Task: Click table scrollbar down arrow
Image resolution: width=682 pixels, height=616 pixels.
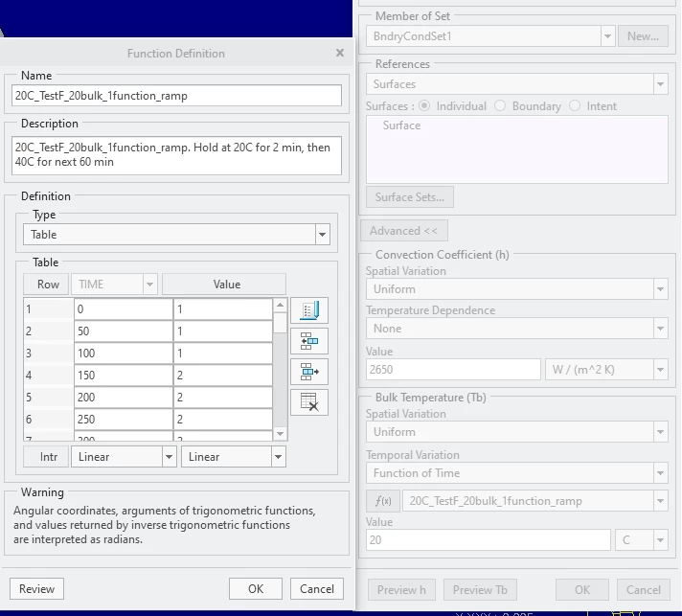Action: tap(280, 434)
